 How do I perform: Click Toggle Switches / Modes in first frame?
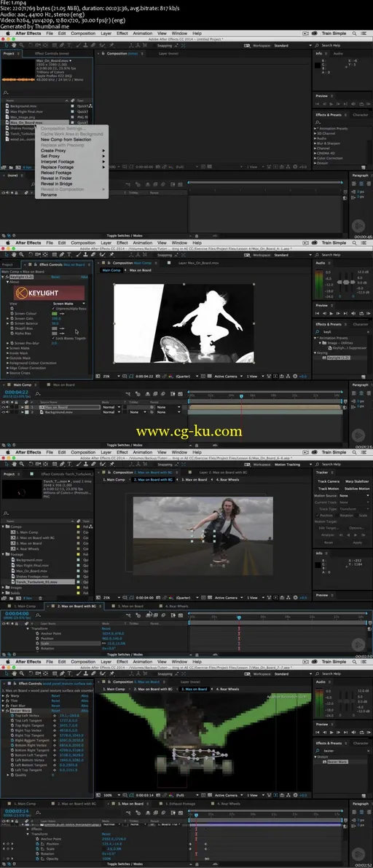tap(124, 235)
